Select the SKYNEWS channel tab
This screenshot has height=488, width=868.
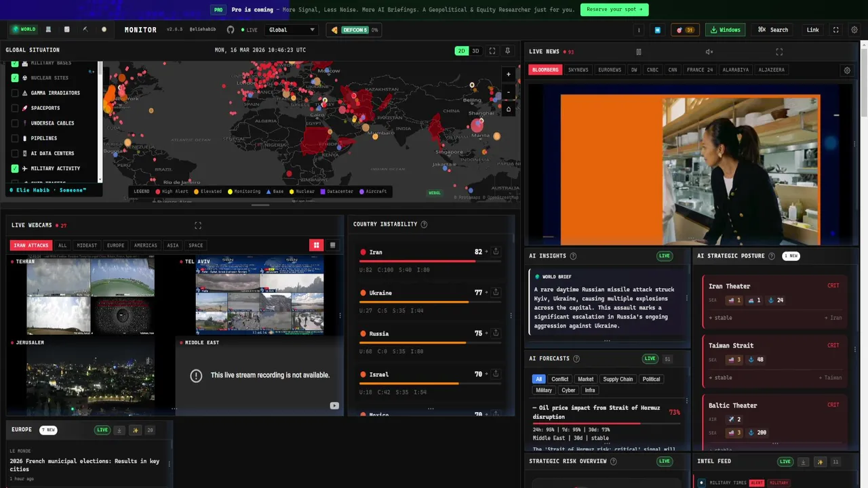(x=578, y=70)
